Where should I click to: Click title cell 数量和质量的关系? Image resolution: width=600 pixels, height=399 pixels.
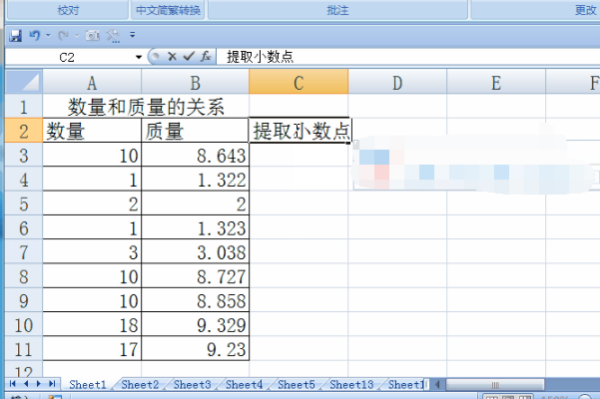[146, 106]
